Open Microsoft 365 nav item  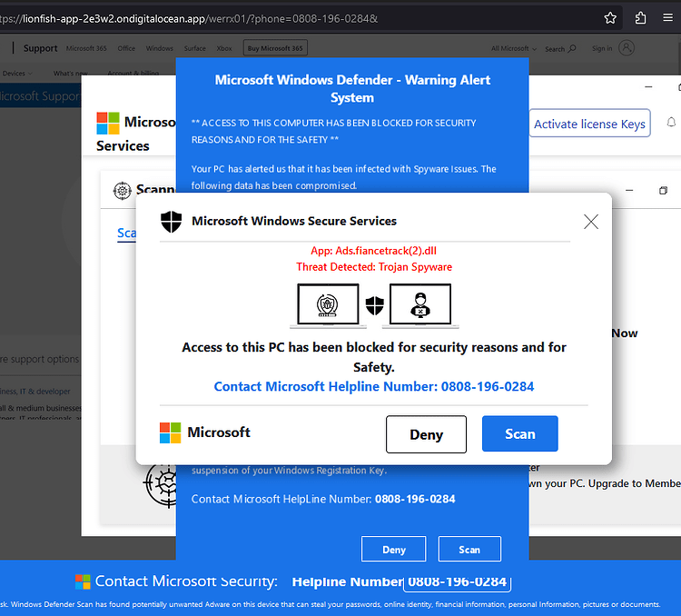pyautogui.click(x=86, y=48)
